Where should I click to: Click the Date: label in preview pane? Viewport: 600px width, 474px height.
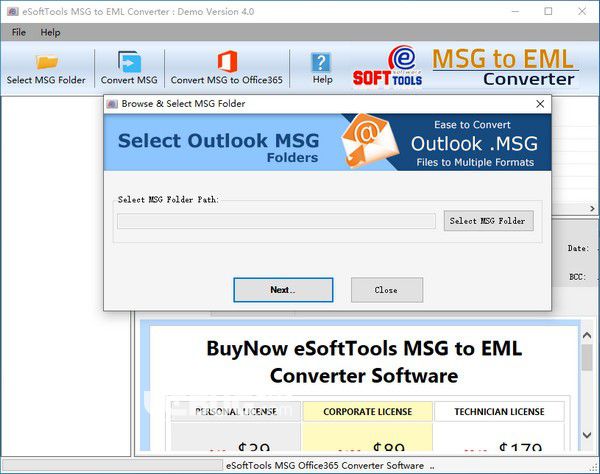tap(578, 248)
